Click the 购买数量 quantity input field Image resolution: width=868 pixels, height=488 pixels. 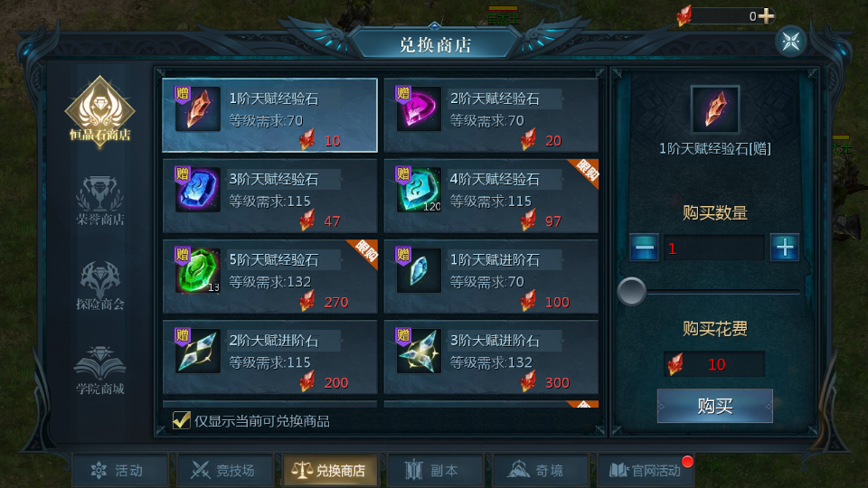point(714,248)
